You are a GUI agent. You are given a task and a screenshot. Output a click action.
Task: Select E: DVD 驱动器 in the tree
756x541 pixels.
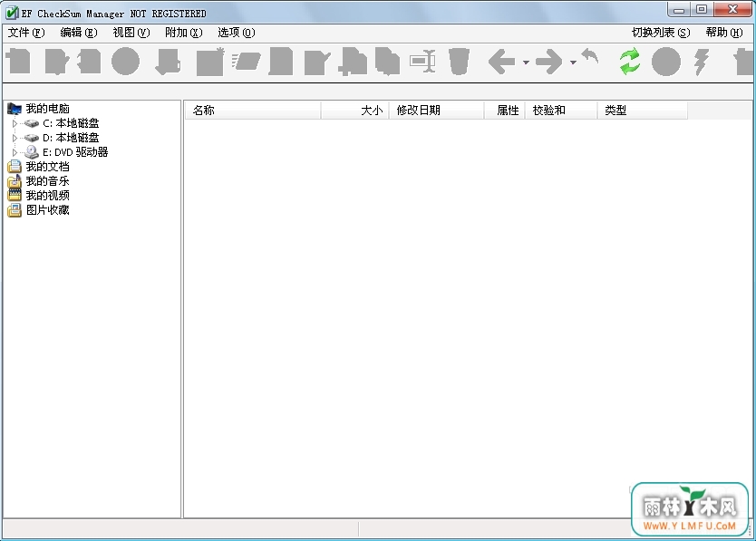click(x=75, y=152)
